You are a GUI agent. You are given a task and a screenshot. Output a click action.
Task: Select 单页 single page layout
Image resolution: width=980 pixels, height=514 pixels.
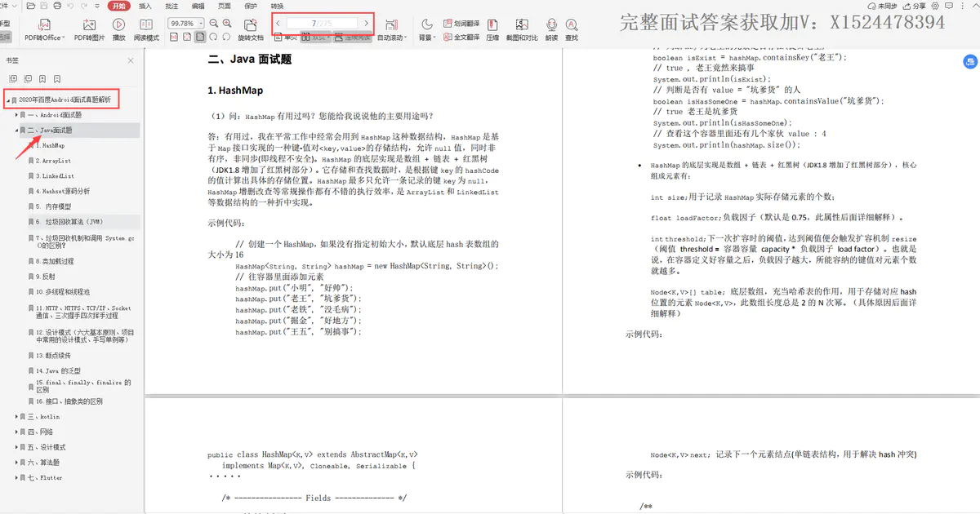[x=285, y=37]
